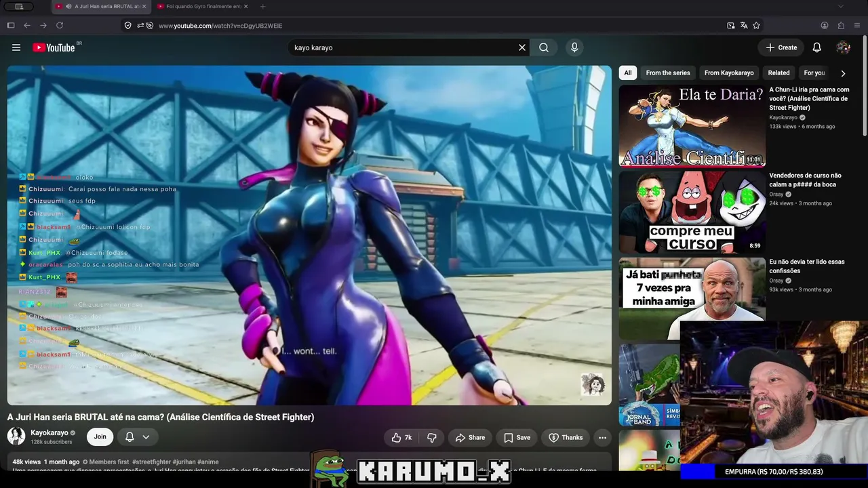Image resolution: width=868 pixels, height=488 pixels.
Task: Open the Kayokarayo channel avatar
Action: pos(16,436)
